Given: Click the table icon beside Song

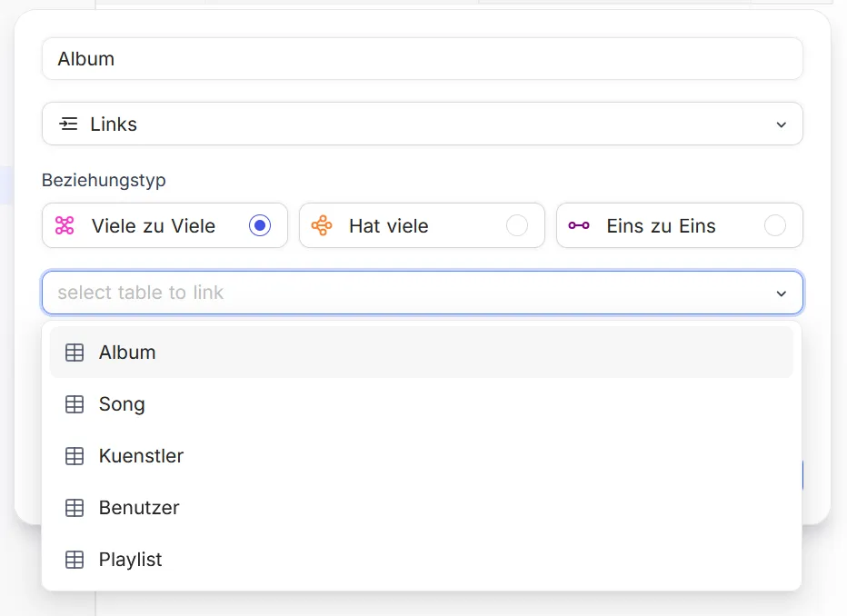Looking at the screenshot, I should 75,404.
